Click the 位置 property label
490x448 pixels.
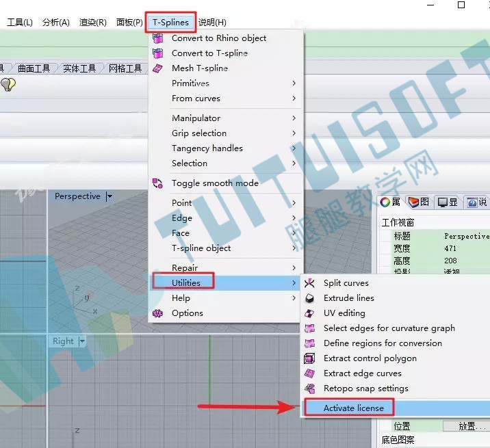point(402,426)
